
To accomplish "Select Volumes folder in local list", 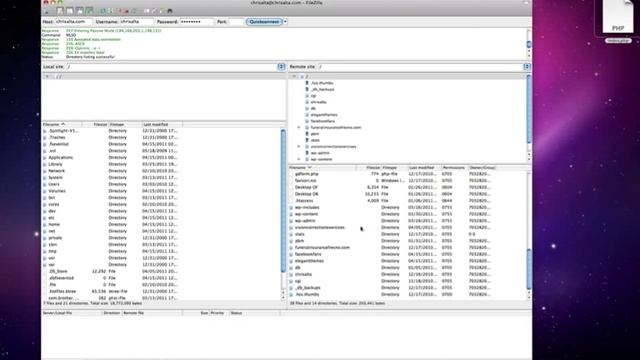I will (x=57, y=191).
